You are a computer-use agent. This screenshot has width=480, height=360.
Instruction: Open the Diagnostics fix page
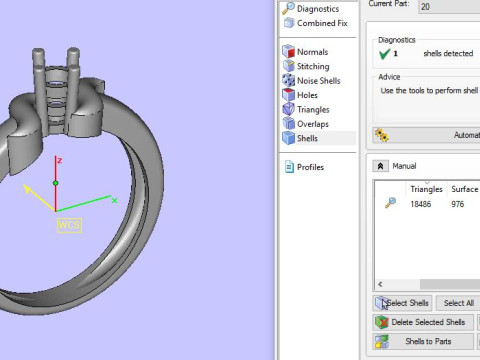[x=311, y=9]
